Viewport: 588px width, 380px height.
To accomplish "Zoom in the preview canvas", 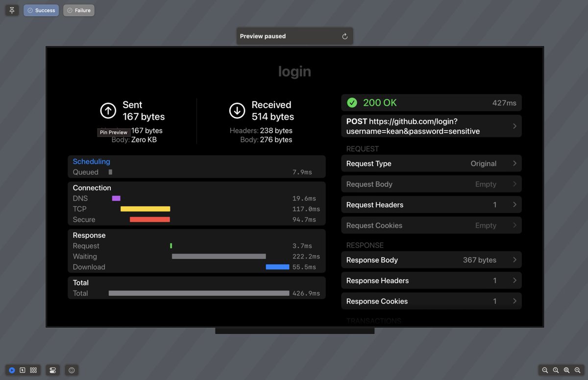I will tap(577, 370).
